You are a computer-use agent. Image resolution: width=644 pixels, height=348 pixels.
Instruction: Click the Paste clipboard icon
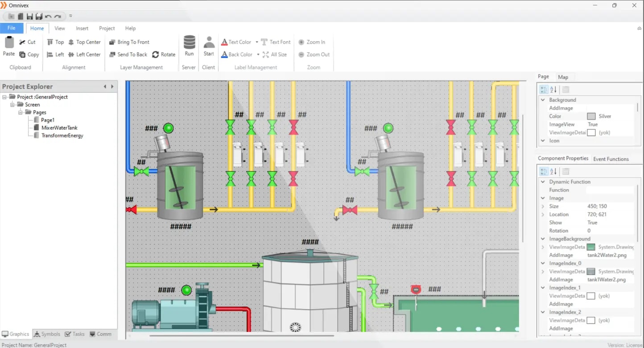pos(9,43)
